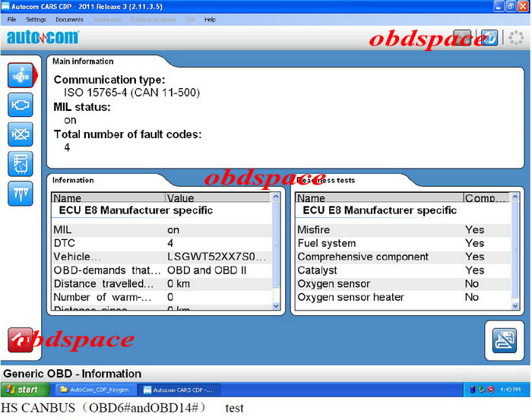Image resolution: width=532 pixels, height=420 pixels.
Task: Select the Vehicle... LSGWT52XX7S0 row
Action: coord(162,257)
